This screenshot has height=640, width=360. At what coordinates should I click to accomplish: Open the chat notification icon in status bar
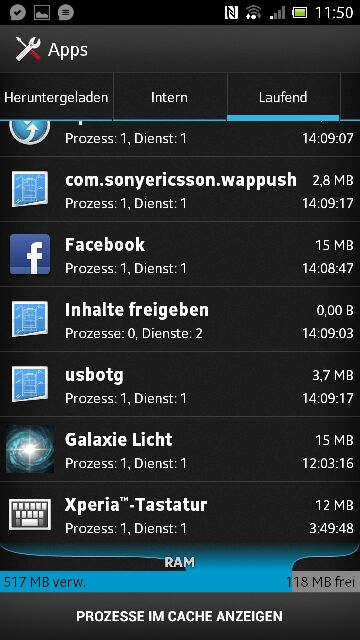click(66, 12)
